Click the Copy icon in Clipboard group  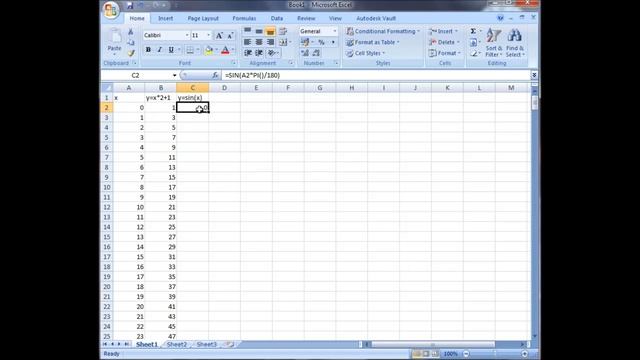point(131,42)
